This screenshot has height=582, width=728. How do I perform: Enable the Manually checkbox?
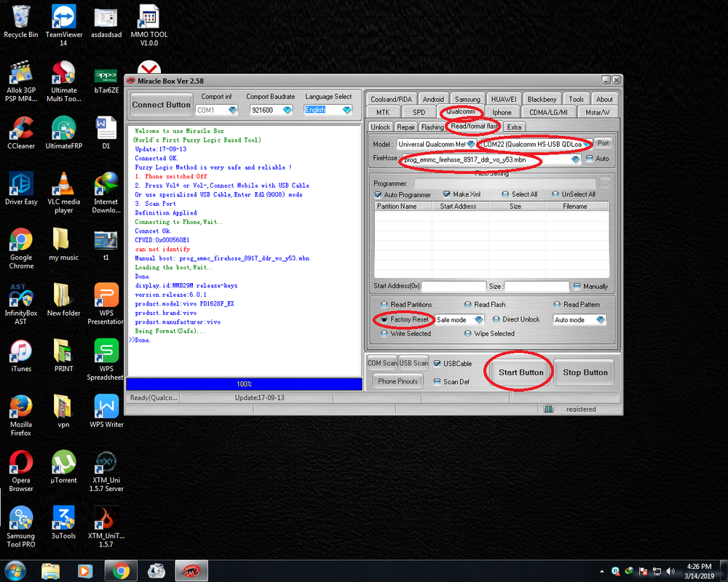pyautogui.click(x=577, y=287)
